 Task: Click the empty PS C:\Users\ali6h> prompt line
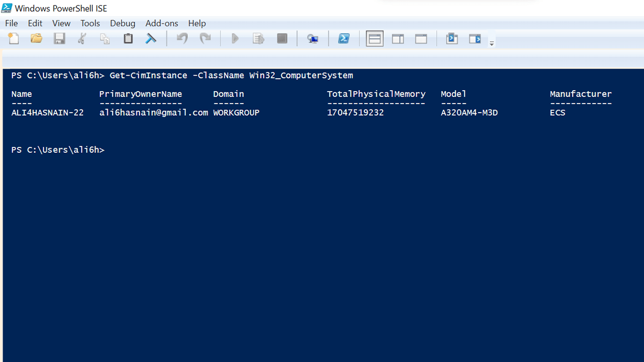tap(58, 150)
